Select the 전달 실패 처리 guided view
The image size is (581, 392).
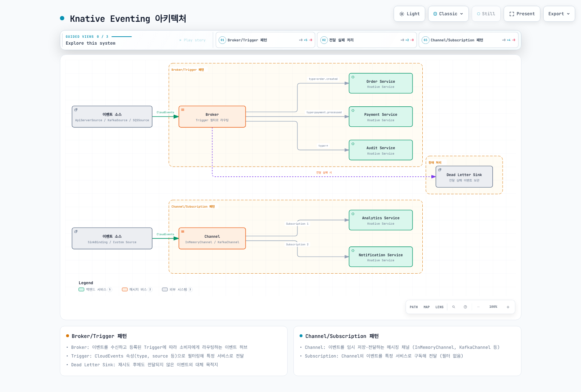367,40
